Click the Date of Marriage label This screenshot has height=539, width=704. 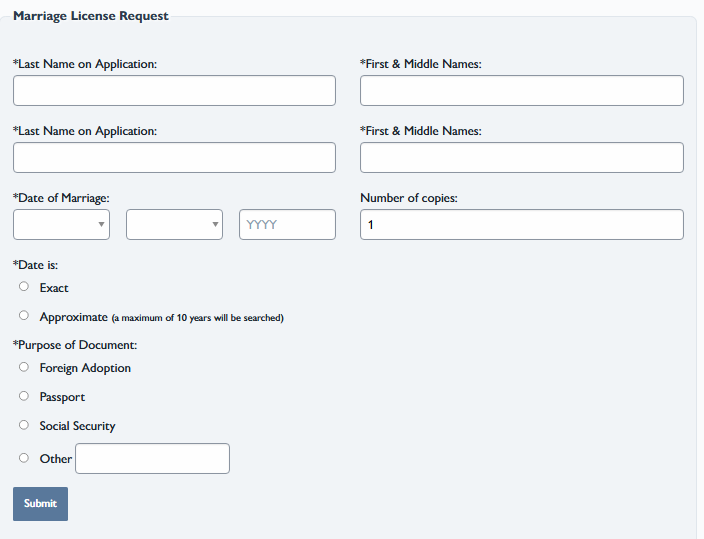[61, 198]
